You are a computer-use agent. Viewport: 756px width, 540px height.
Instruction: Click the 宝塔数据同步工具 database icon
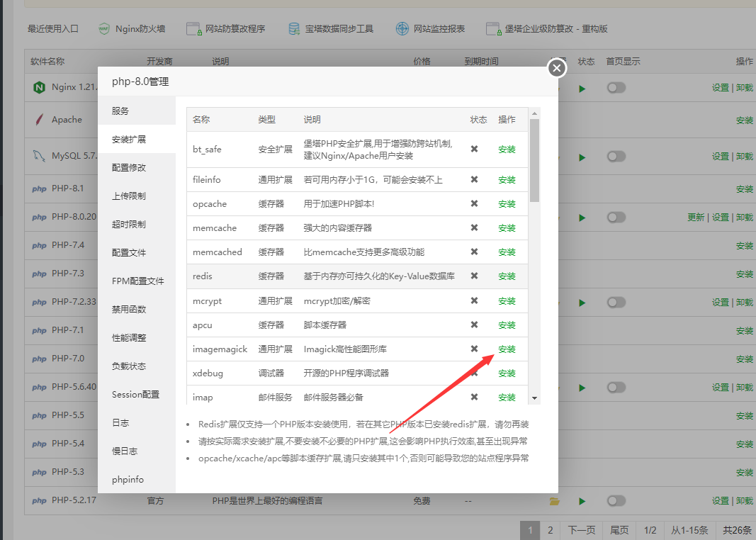coord(293,29)
